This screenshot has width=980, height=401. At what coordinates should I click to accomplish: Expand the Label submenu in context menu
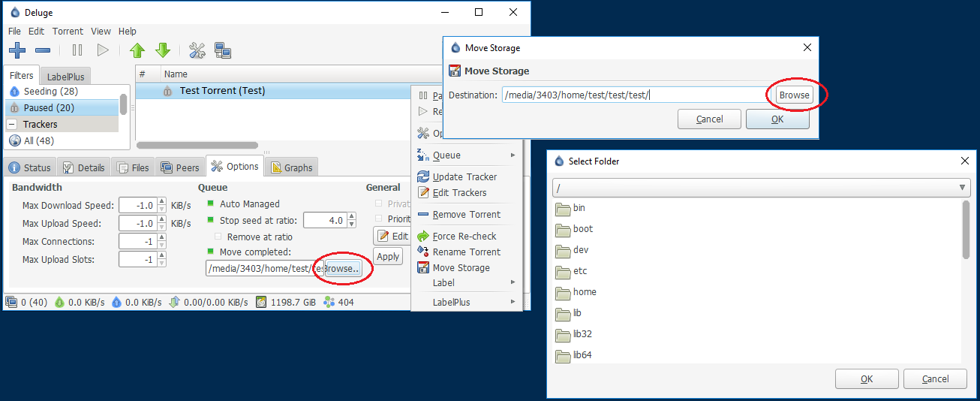click(x=513, y=282)
